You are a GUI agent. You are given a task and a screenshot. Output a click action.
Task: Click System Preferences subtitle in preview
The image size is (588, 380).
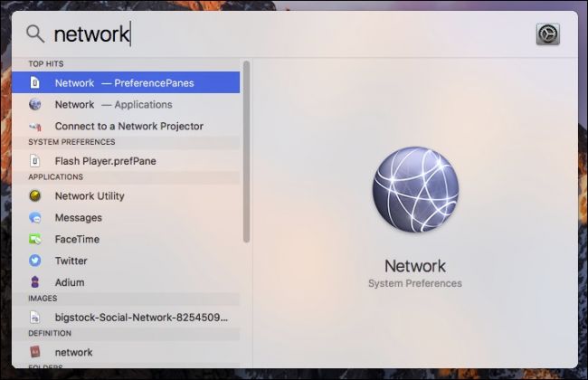pos(415,283)
